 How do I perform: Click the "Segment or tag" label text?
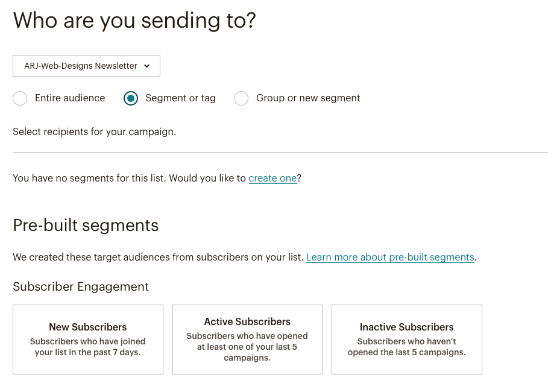click(180, 98)
